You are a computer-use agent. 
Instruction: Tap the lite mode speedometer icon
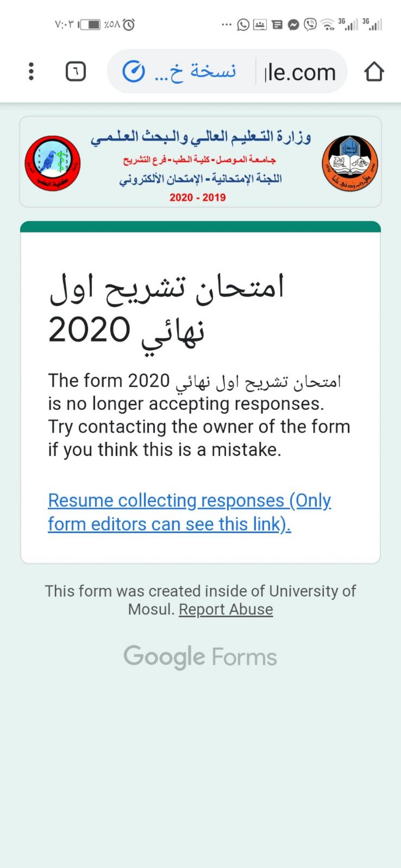(134, 72)
